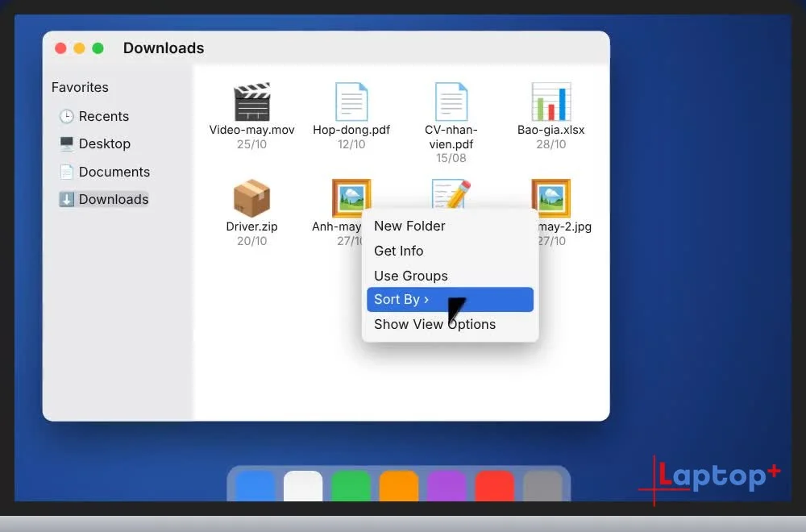The height and width of the screenshot is (532, 806).
Task: Open Documents from the sidebar
Action: (x=105, y=172)
